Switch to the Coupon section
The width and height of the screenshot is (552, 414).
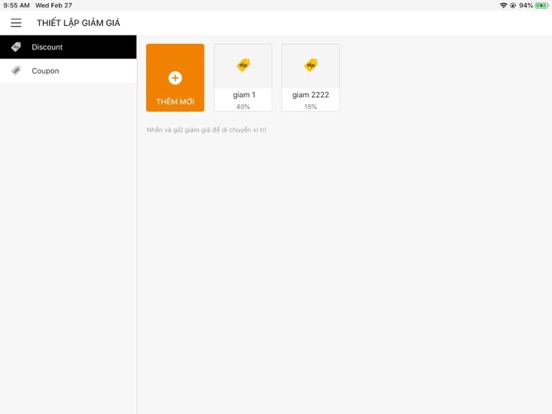point(68,71)
